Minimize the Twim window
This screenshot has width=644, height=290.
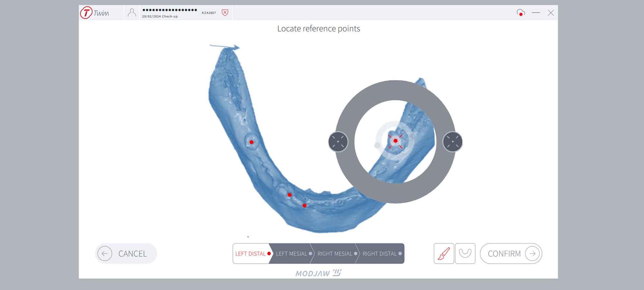pos(536,13)
